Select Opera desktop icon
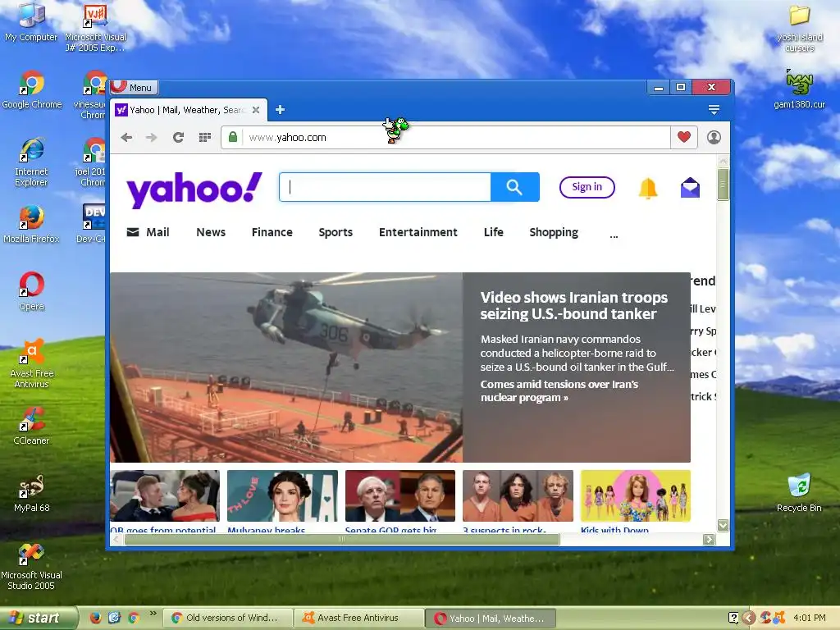 (x=32, y=291)
